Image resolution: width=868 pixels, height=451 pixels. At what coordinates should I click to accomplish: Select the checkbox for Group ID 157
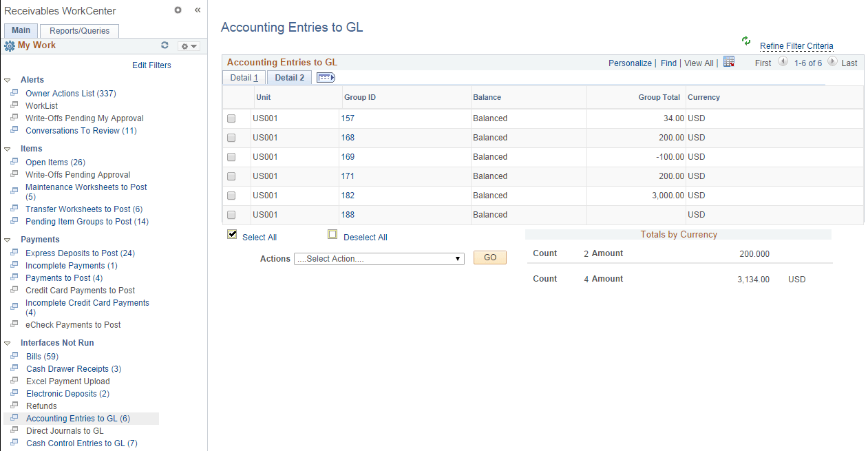coord(231,118)
